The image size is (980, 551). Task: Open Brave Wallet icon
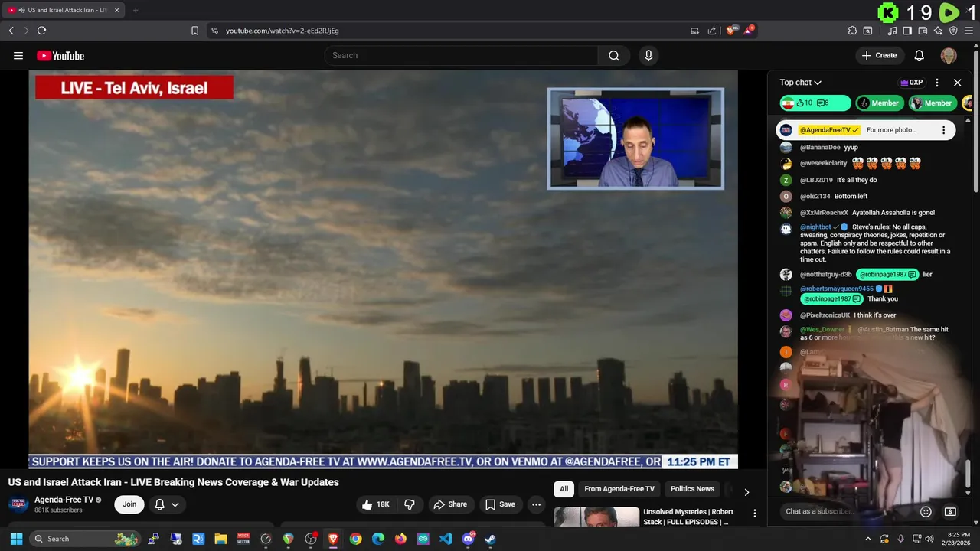[923, 31]
